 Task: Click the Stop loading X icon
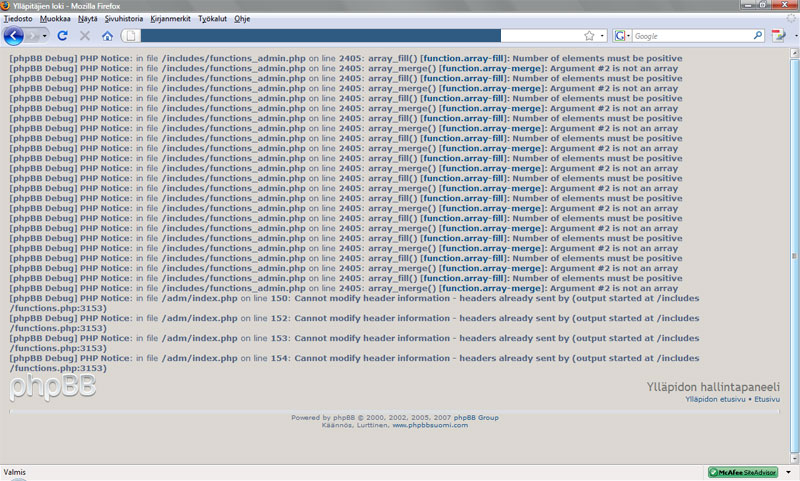[84, 36]
